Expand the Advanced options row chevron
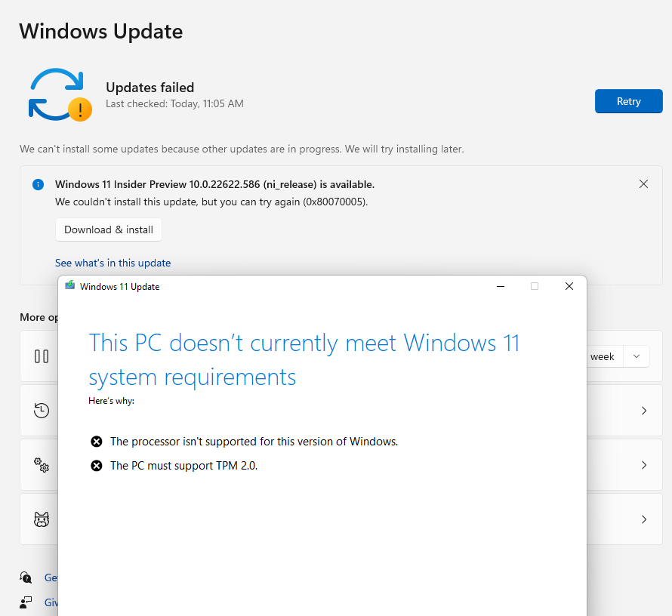This screenshot has height=616, width=672. (644, 465)
